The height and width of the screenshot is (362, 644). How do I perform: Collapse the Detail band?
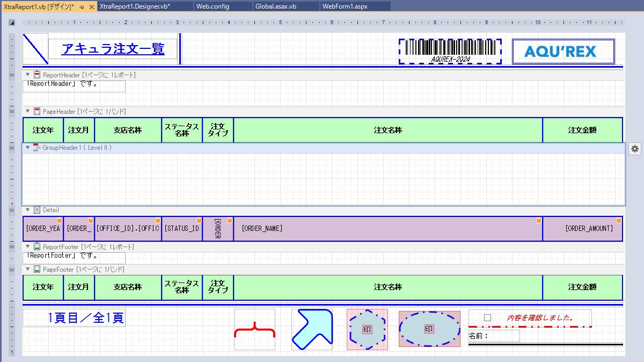[28, 210]
